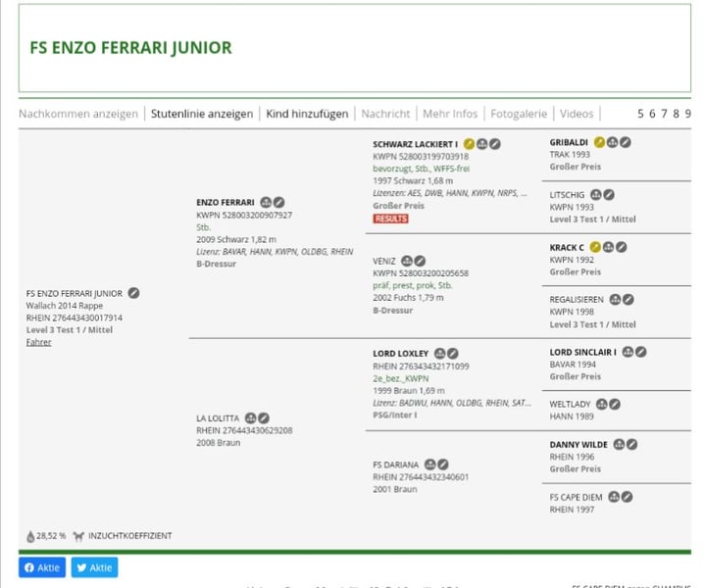Open GRIBALDI offspring group icon

click(613, 142)
